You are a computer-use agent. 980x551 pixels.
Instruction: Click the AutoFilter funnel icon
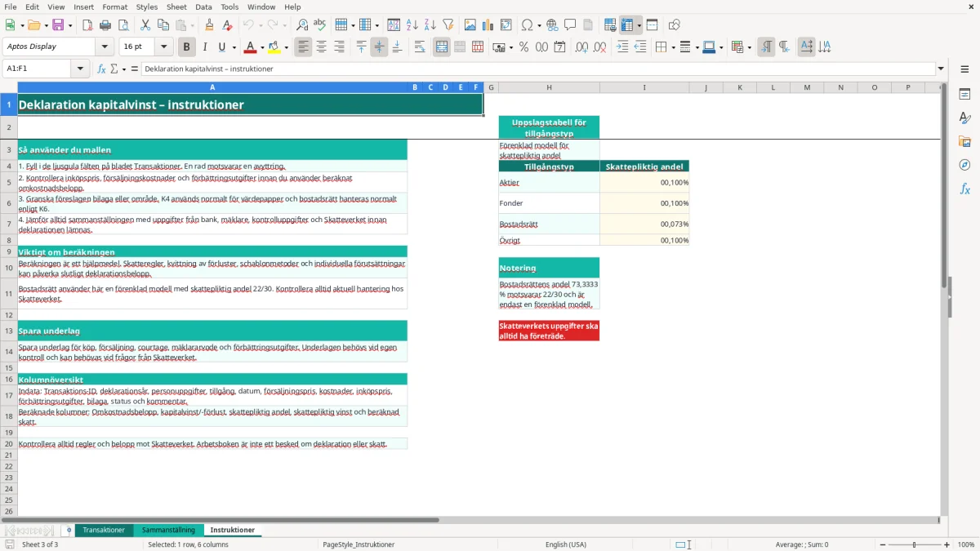[448, 25]
